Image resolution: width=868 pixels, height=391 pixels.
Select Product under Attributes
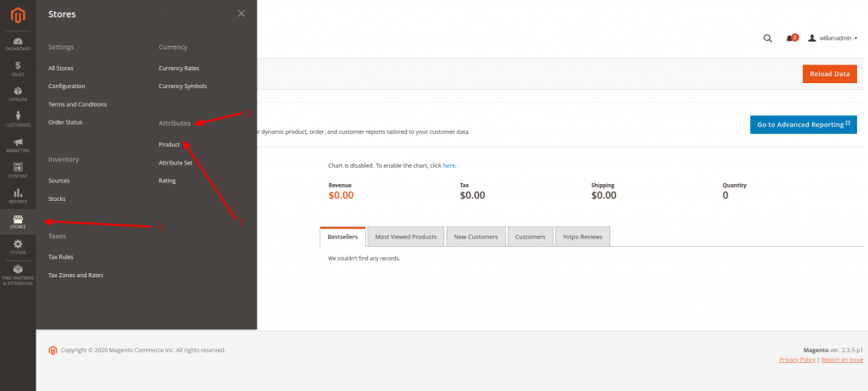pos(169,144)
